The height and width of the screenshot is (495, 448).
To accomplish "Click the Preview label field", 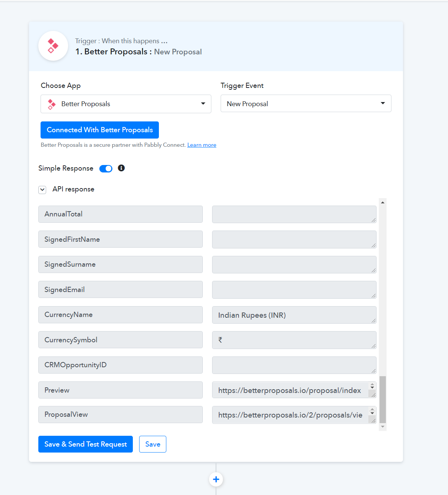I will [121, 390].
